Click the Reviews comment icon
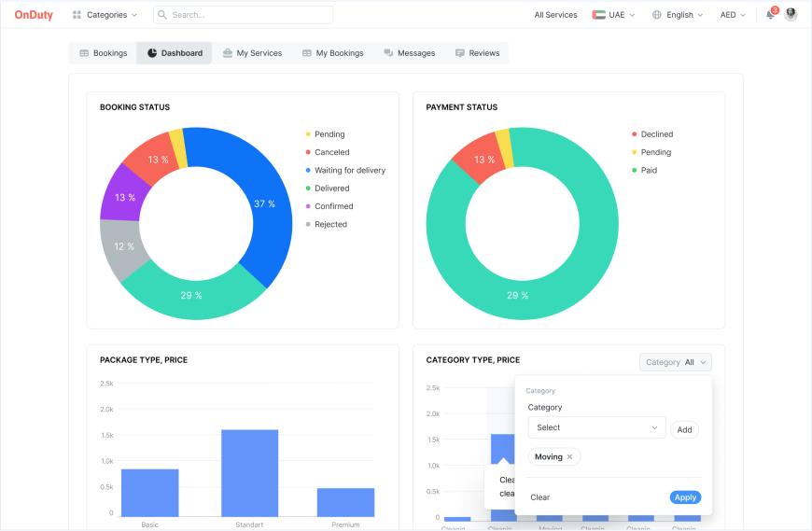The width and height of the screenshot is (812, 531). [x=460, y=53]
